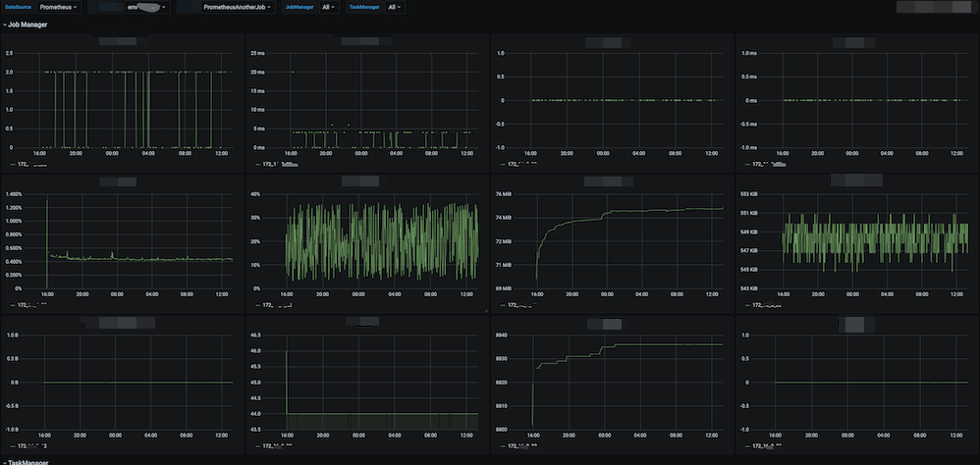Open the dropdown left of PrometheusAnotherJob

[146, 7]
